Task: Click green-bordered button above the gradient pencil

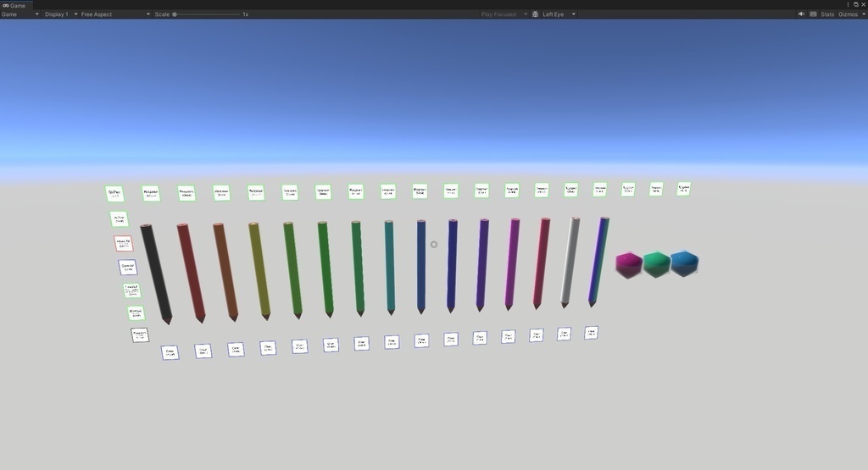Action: [599, 190]
